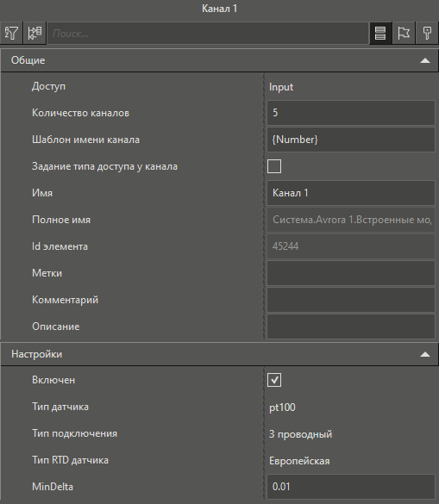The image size is (439, 504).
Task: Click the Включен label
Action: click(x=53, y=380)
